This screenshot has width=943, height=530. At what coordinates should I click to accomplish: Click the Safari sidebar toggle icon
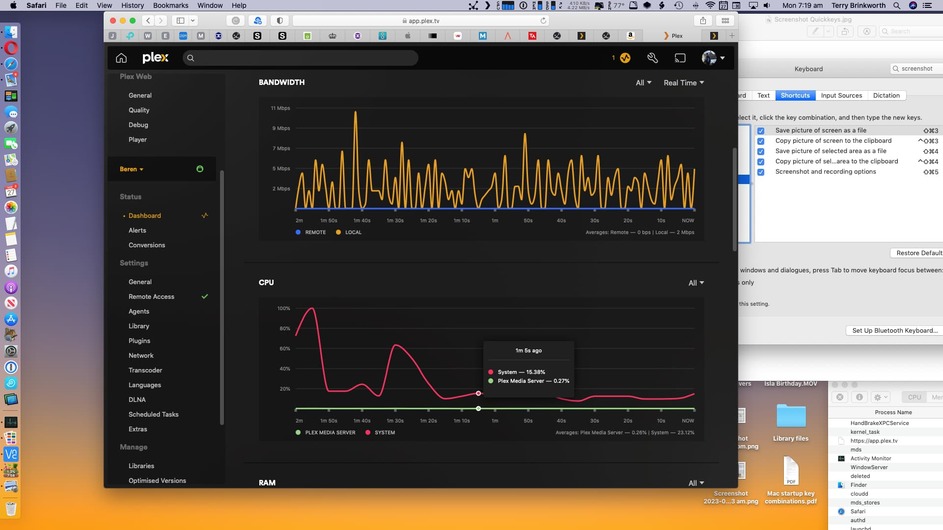(180, 20)
